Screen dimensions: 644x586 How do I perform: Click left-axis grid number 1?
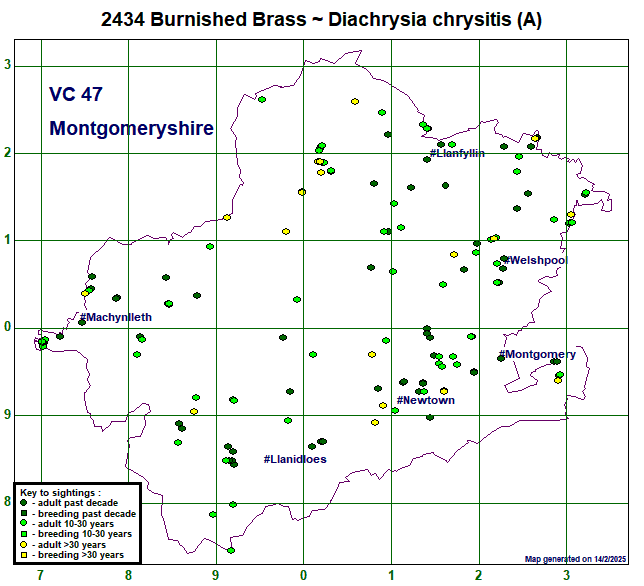(7, 239)
